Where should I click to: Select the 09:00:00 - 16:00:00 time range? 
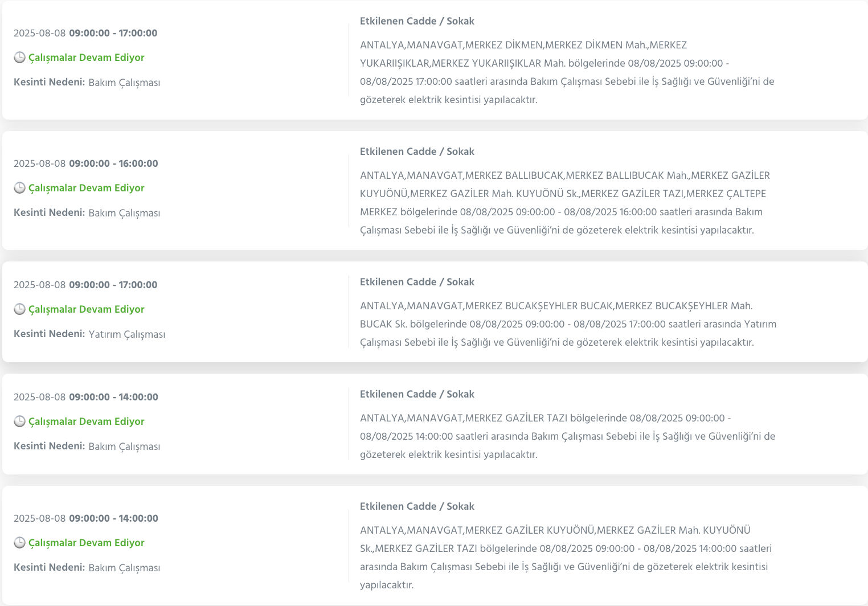113,163
